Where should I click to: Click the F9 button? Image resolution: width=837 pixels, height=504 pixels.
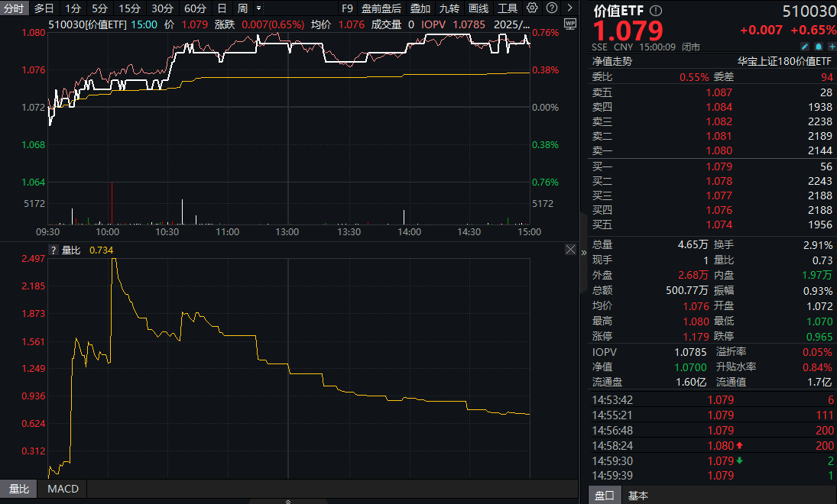pyautogui.click(x=347, y=8)
